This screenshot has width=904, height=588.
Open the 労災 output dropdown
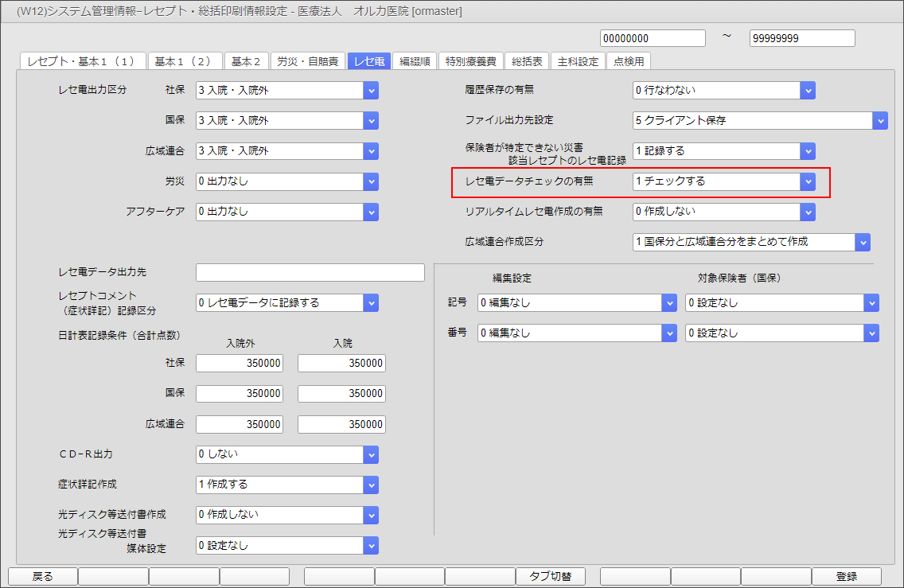pos(371,181)
